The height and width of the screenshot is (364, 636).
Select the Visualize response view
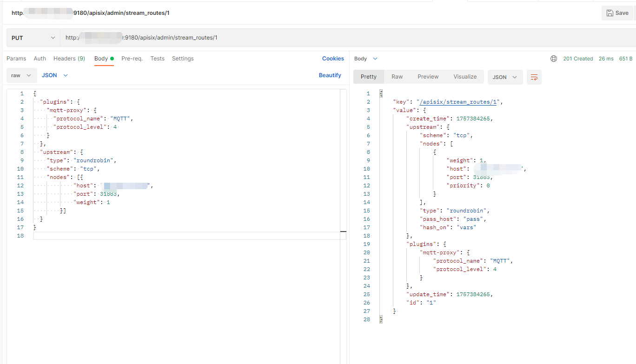pyautogui.click(x=465, y=77)
